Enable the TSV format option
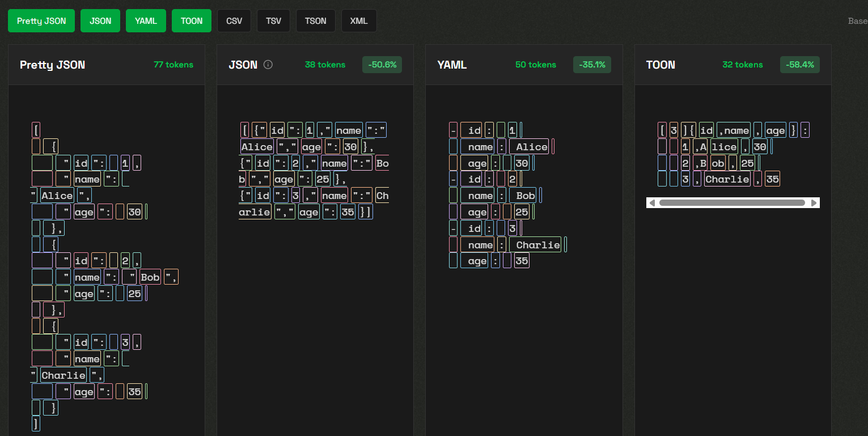 [x=273, y=21]
